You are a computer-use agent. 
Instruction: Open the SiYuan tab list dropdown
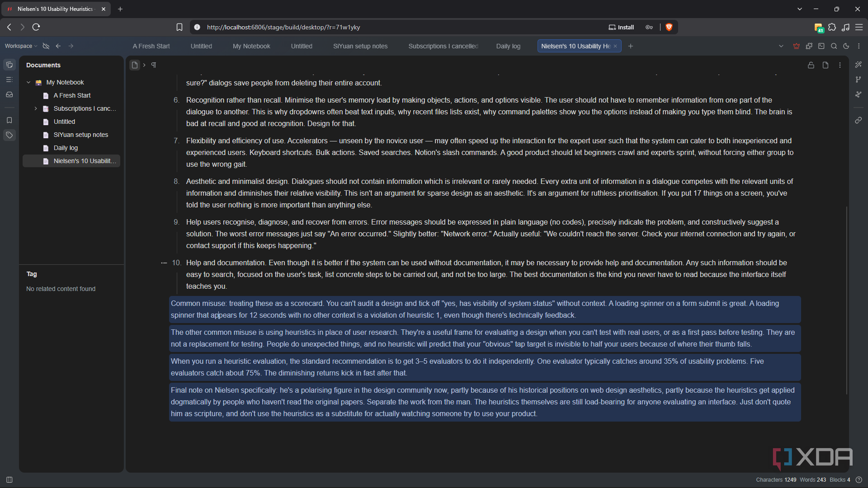(x=781, y=46)
